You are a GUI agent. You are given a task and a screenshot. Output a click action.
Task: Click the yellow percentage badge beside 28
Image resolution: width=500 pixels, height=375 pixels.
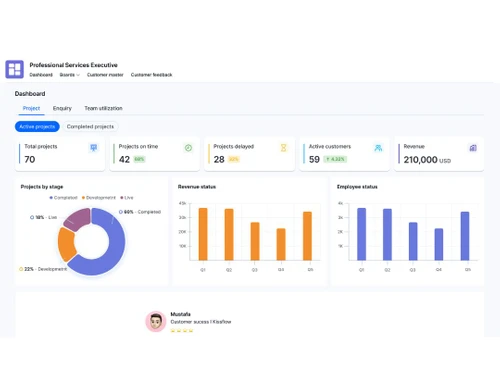pyautogui.click(x=234, y=159)
